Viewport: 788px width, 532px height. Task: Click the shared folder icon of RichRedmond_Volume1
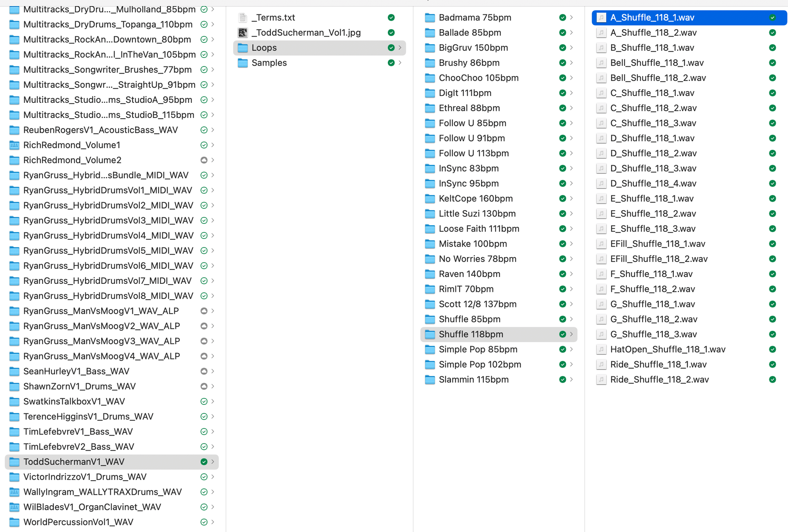click(14, 145)
